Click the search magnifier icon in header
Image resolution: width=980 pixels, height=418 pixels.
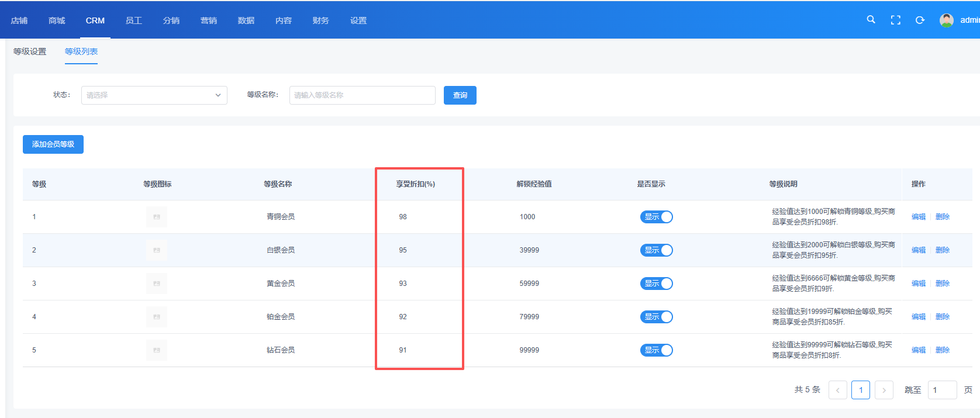click(x=871, y=20)
